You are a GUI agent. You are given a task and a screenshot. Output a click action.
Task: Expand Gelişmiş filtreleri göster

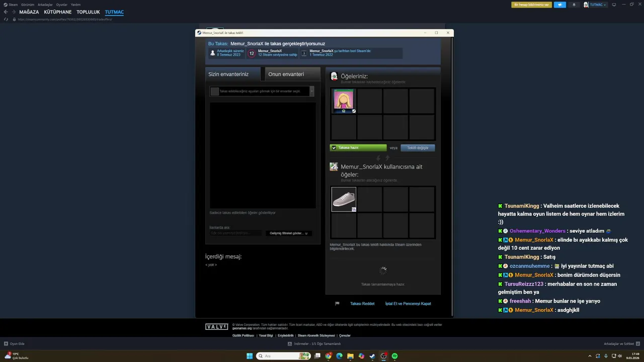click(289, 233)
